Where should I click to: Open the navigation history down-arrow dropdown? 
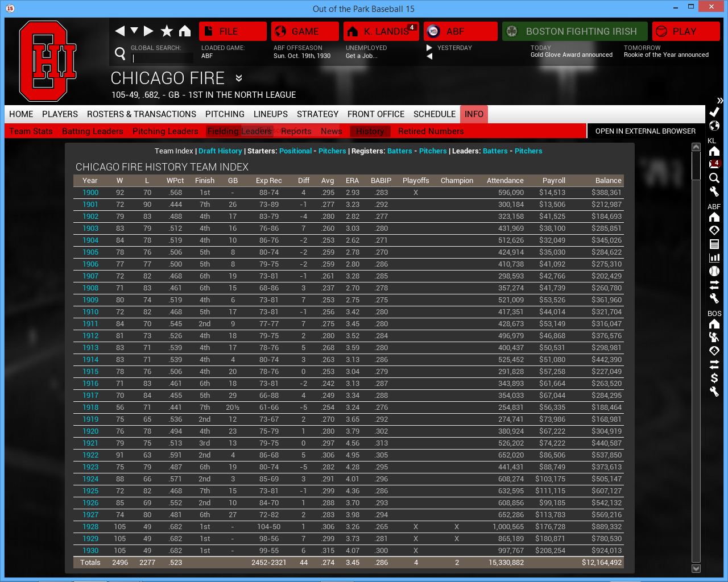coord(134,31)
